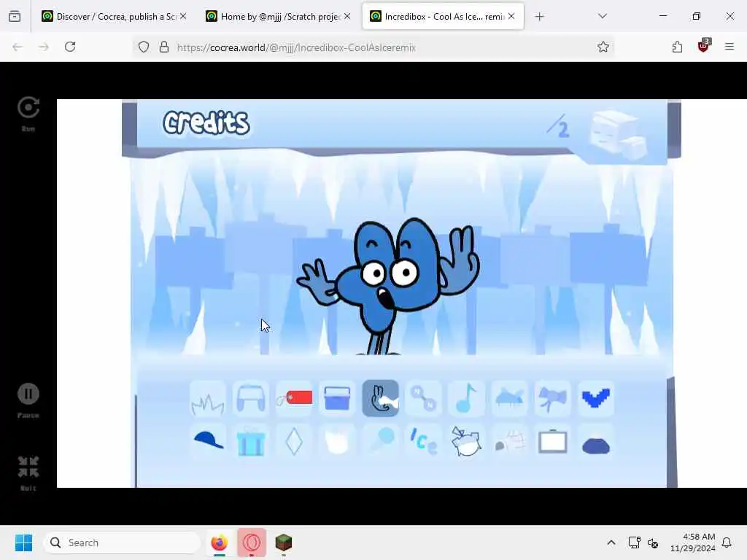Switch to the Discover / Cocrea tab

[x=115, y=17]
